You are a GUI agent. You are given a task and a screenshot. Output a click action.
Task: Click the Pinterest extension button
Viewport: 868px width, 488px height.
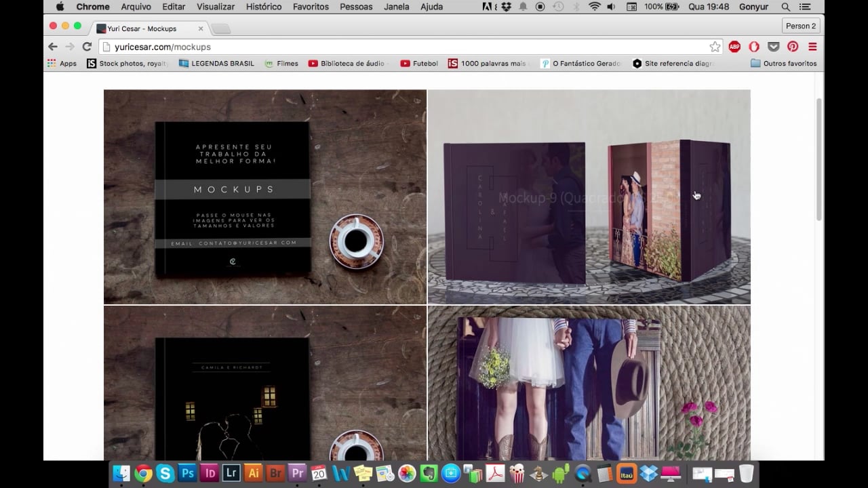(x=793, y=47)
